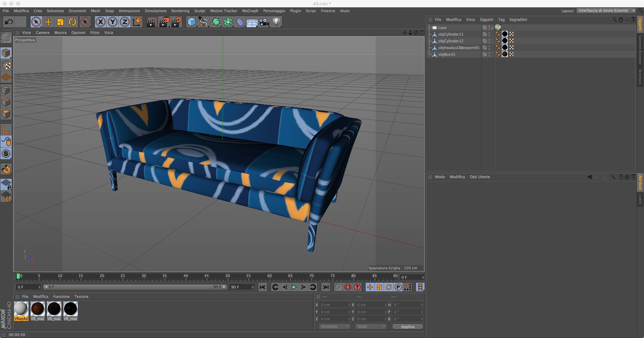Toggle the Z axis lock
644x338 pixels.
[125, 22]
